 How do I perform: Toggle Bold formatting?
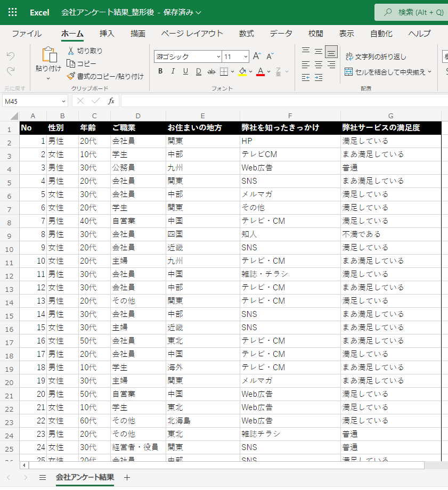[160, 71]
